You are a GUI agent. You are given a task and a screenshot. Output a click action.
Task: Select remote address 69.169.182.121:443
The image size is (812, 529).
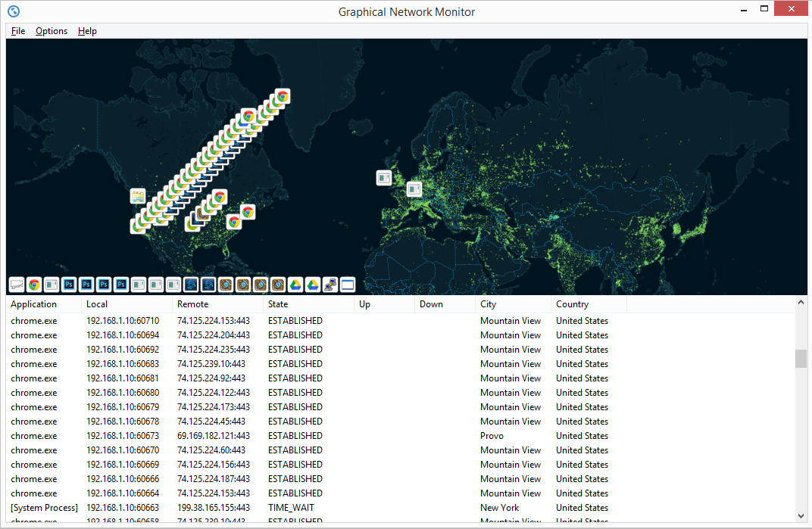(x=214, y=436)
